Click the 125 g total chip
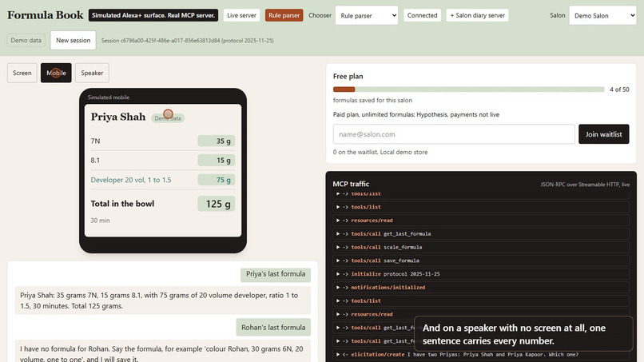Viewport: 644px width, 362px height. [216, 204]
